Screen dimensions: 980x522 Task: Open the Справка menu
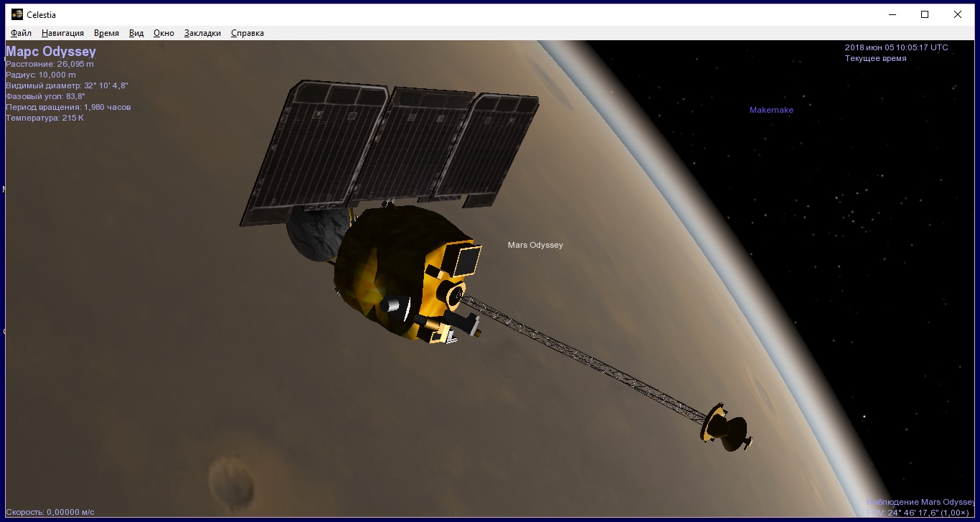click(x=248, y=33)
